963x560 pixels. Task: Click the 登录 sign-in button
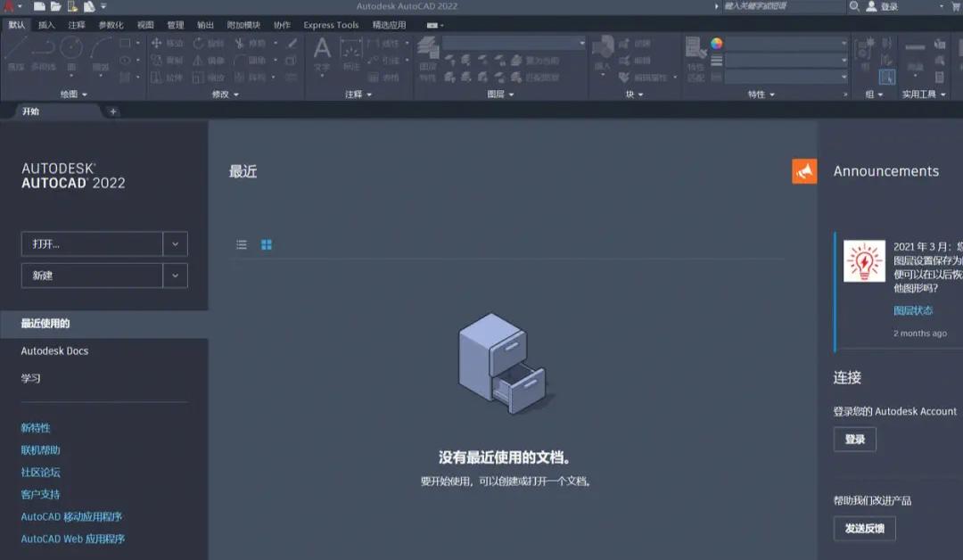click(854, 439)
